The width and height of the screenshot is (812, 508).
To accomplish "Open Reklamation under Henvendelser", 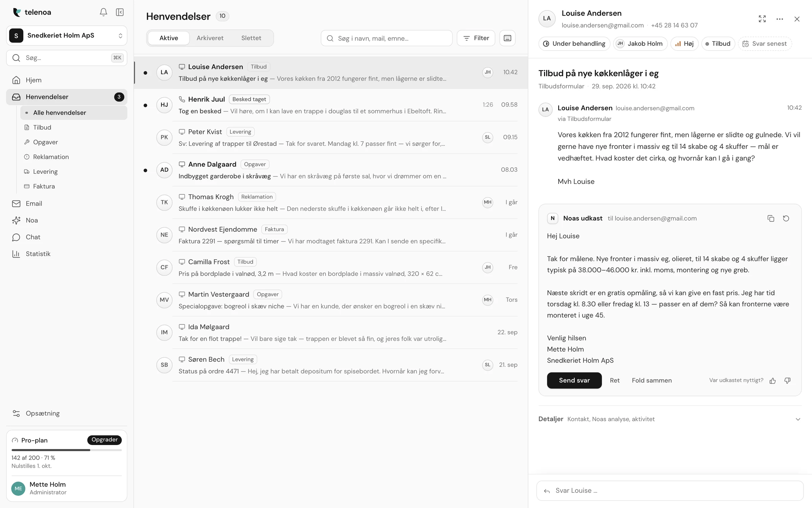I will (x=74, y=157).
